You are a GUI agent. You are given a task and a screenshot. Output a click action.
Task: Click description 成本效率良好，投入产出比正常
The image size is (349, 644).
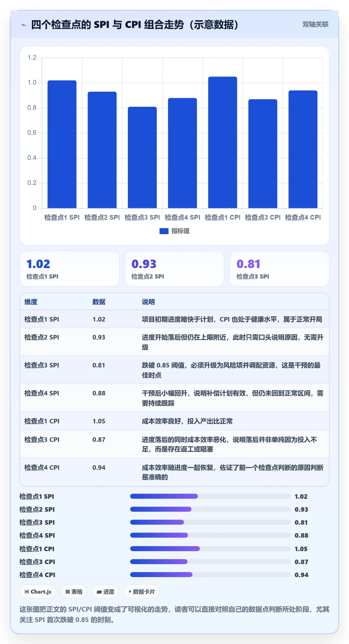coord(187,421)
